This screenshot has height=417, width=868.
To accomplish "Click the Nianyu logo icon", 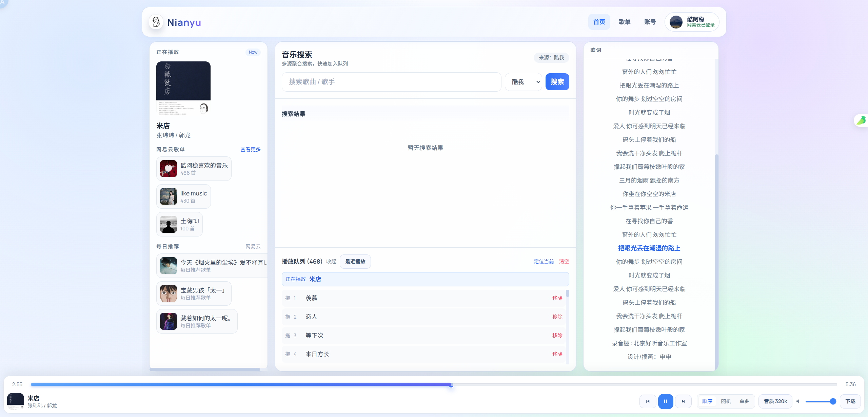I will coord(156,22).
